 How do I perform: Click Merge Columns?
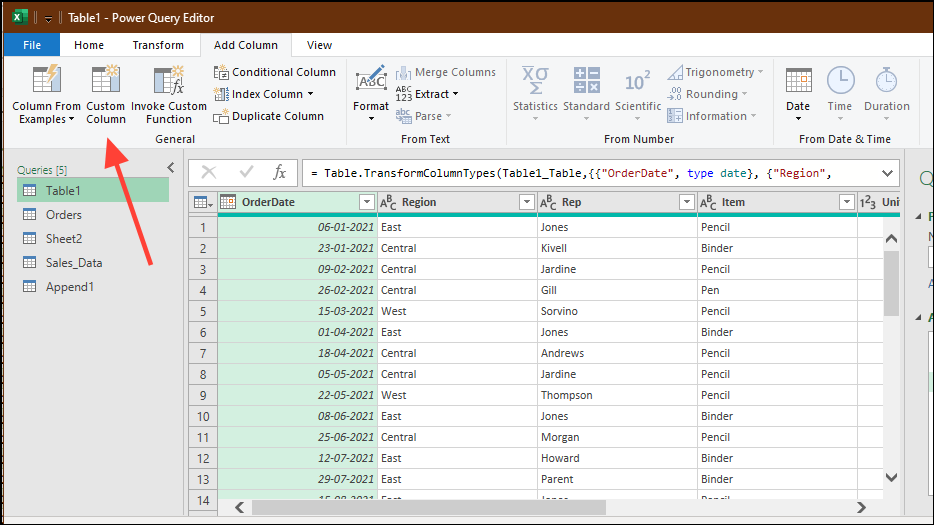446,72
